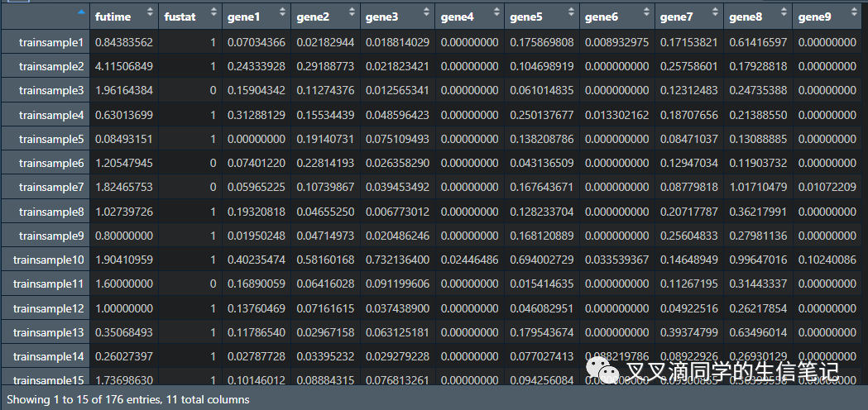Click the fustat value 0 for trainsample3
This screenshot has width=868, height=410.
[x=214, y=91]
